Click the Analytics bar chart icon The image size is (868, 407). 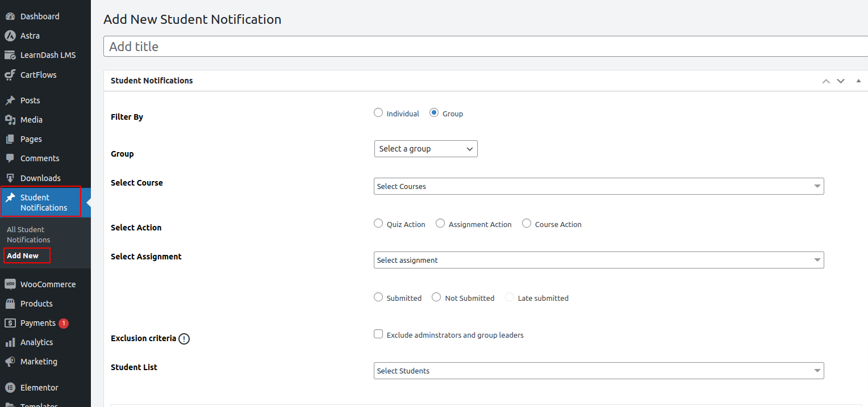tap(10, 342)
